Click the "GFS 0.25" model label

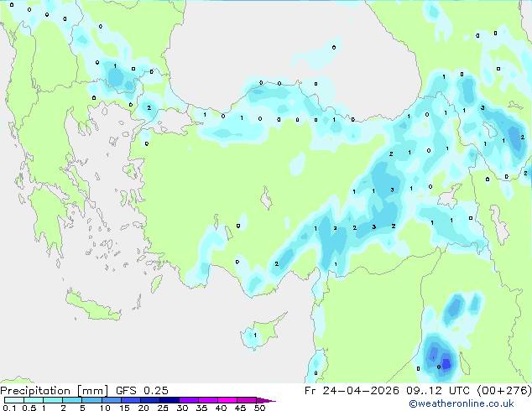[x=142, y=391]
